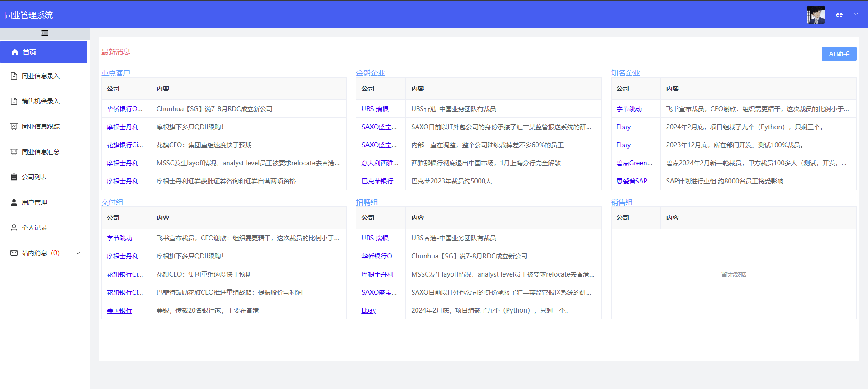Image resolution: width=868 pixels, height=389 pixels.
Task: Open 摩根士丹利 link for 证券咨询 row in 重点客户
Action: pyautogui.click(x=123, y=181)
